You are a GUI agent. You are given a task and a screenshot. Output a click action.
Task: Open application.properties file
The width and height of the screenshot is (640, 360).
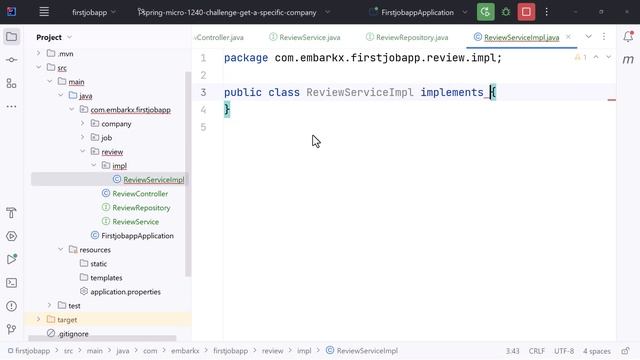pyautogui.click(x=125, y=291)
